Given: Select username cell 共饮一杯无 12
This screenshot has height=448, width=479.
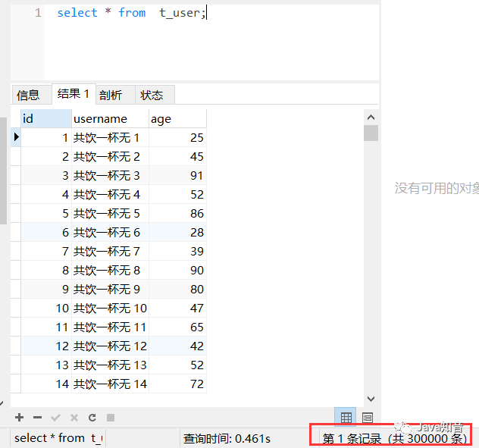Looking at the screenshot, I should tap(111, 346).
